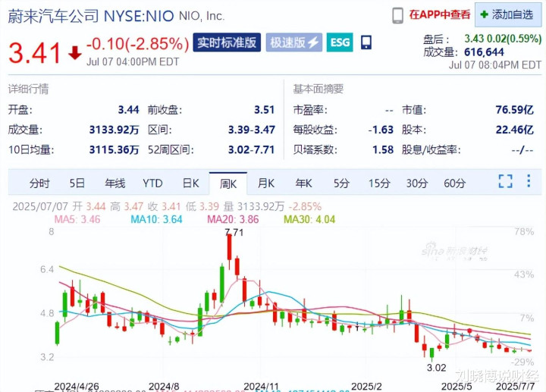Viewport: 546px width, 392px height.
Task: Select 实时标准版 mode
Action: pos(227,42)
